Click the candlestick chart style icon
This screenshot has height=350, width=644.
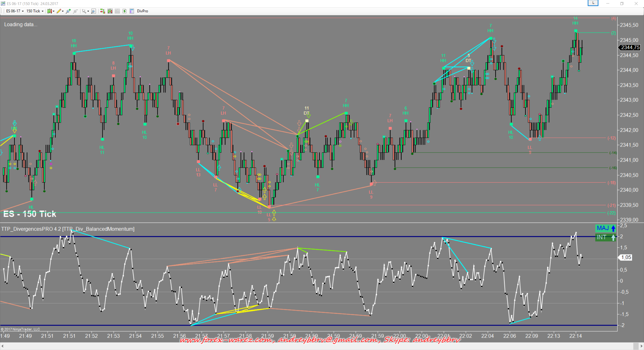point(50,11)
